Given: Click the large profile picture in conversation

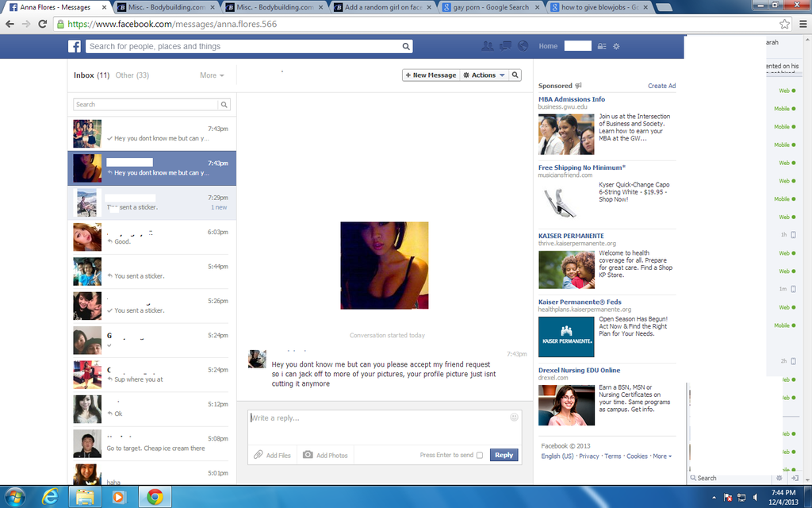Looking at the screenshot, I should coord(385,265).
